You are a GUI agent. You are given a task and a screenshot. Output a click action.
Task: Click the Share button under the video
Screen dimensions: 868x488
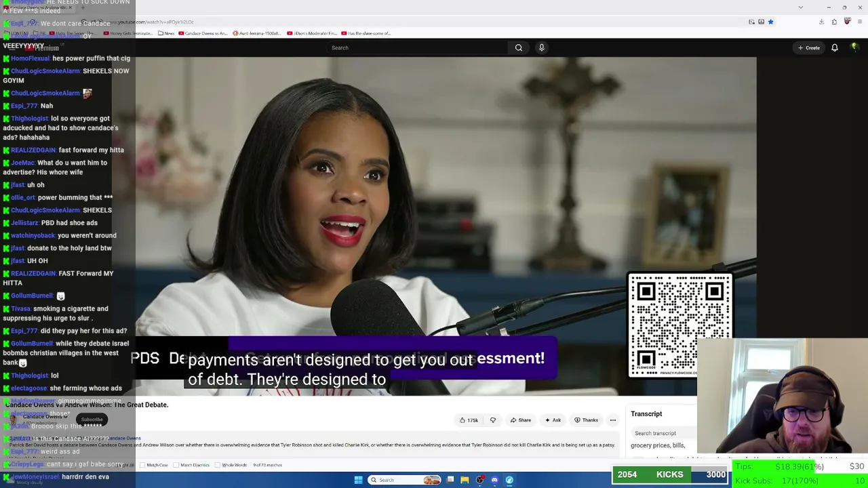[521, 420]
